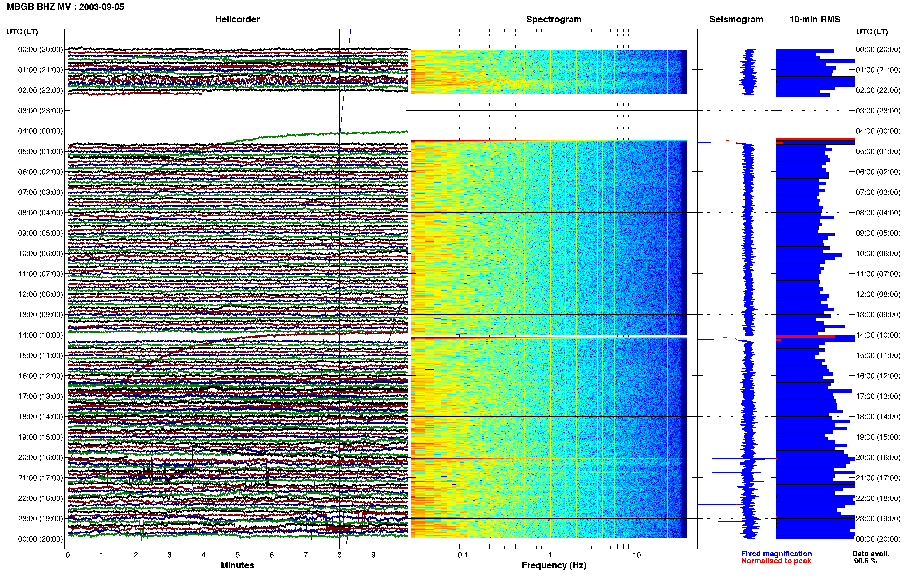Click the left 'UTC (LT)' axis header
924x578 pixels.
pos(22,32)
